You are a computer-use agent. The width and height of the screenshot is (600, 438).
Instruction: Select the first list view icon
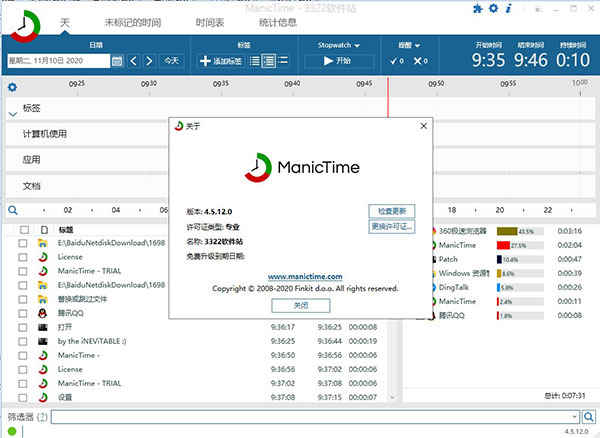(254, 61)
